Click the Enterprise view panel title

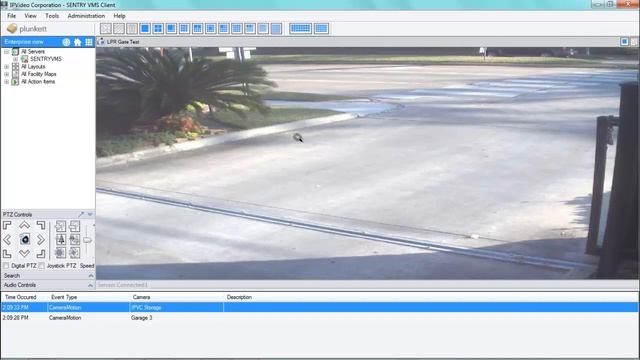tap(24, 42)
